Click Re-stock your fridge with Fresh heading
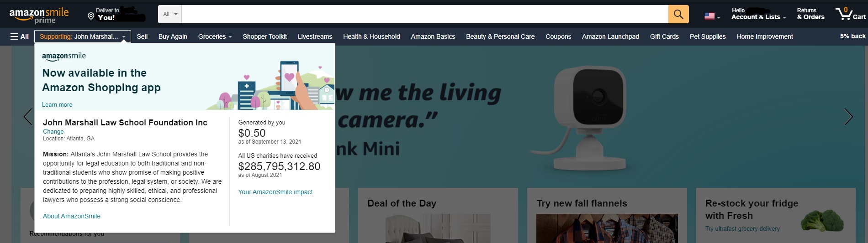Image resolution: width=868 pixels, height=243 pixels. [x=752, y=209]
